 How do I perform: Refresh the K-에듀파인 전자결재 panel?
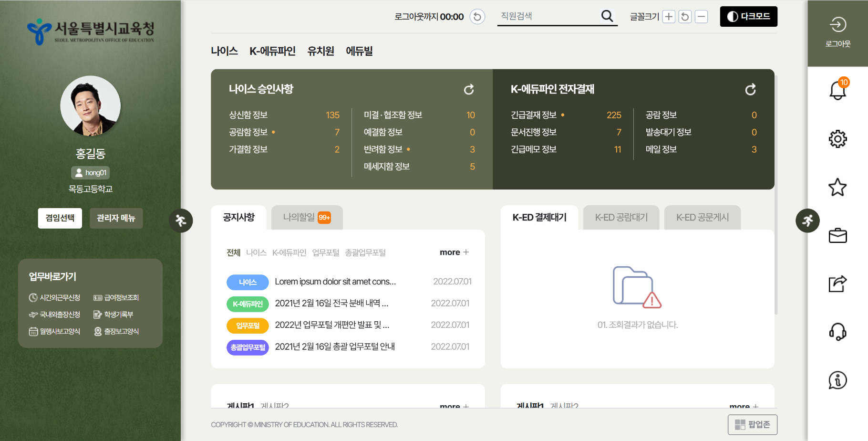point(750,89)
